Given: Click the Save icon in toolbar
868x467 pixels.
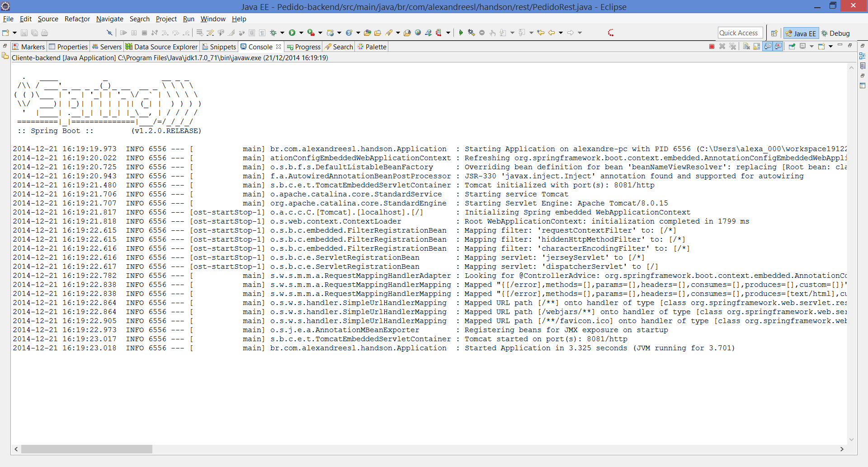Looking at the screenshot, I should click(24, 33).
